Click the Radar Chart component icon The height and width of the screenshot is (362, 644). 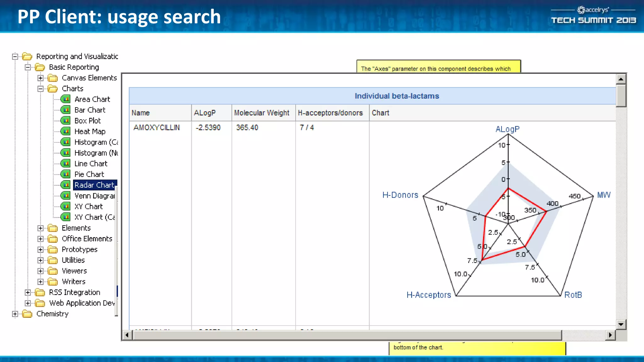[x=65, y=185]
